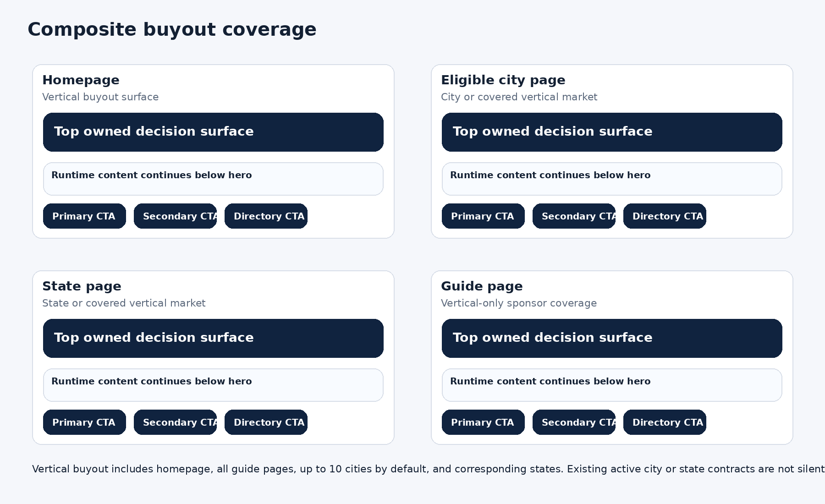Click Primary CTA in the Guide page card
Screen dimensions: 825x504
click(x=483, y=422)
